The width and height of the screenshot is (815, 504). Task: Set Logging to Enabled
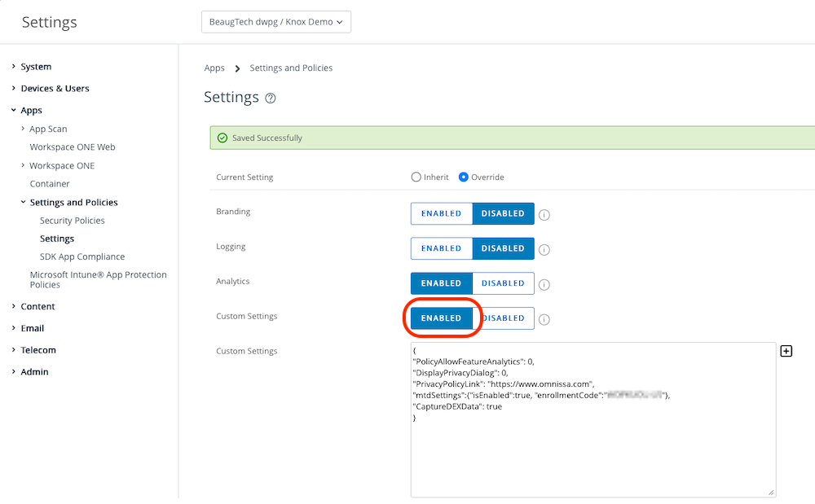point(441,248)
